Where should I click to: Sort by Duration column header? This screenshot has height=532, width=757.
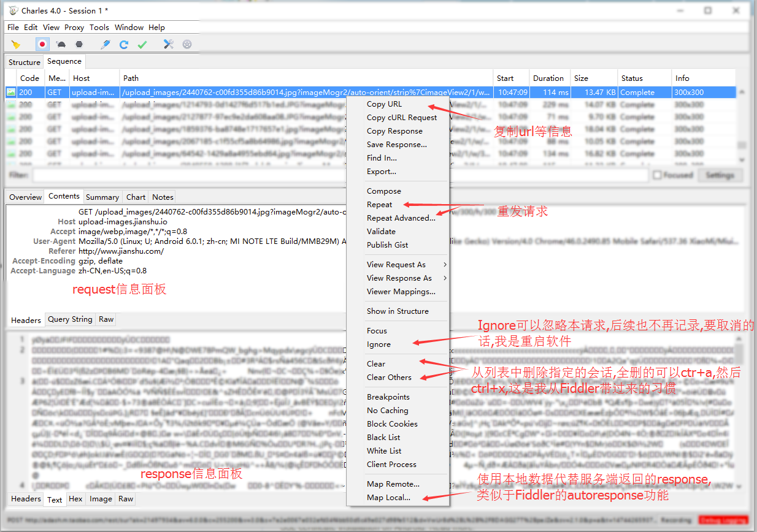[x=549, y=78]
